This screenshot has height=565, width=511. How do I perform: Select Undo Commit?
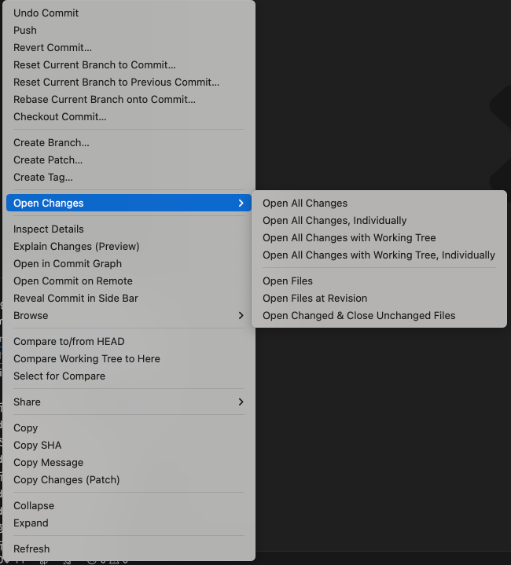click(46, 13)
